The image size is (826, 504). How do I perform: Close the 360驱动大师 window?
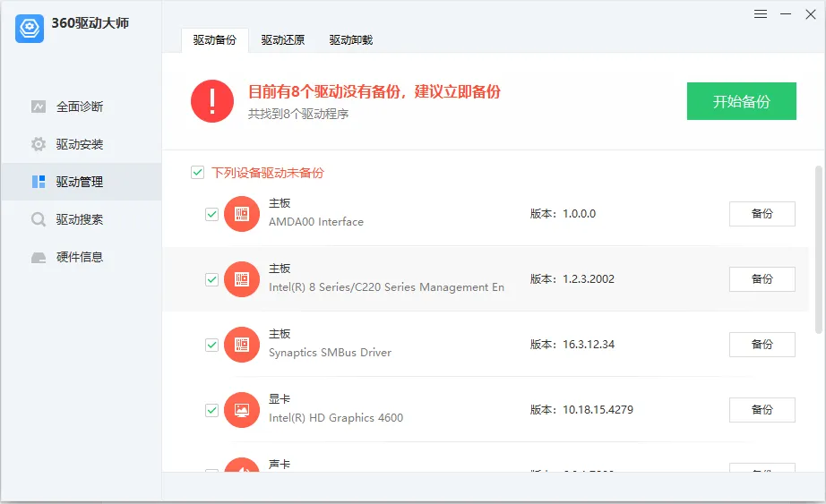[x=811, y=14]
